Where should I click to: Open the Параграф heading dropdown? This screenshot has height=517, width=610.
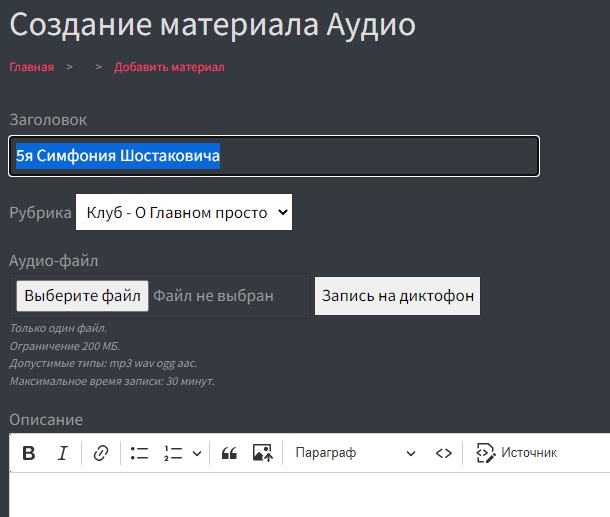(355, 453)
